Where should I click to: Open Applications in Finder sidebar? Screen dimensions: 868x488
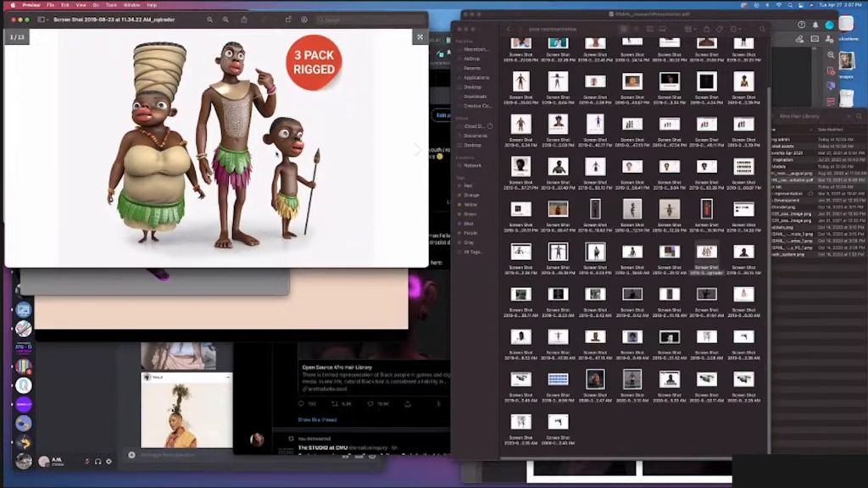pyautogui.click(x=475, y=77)
